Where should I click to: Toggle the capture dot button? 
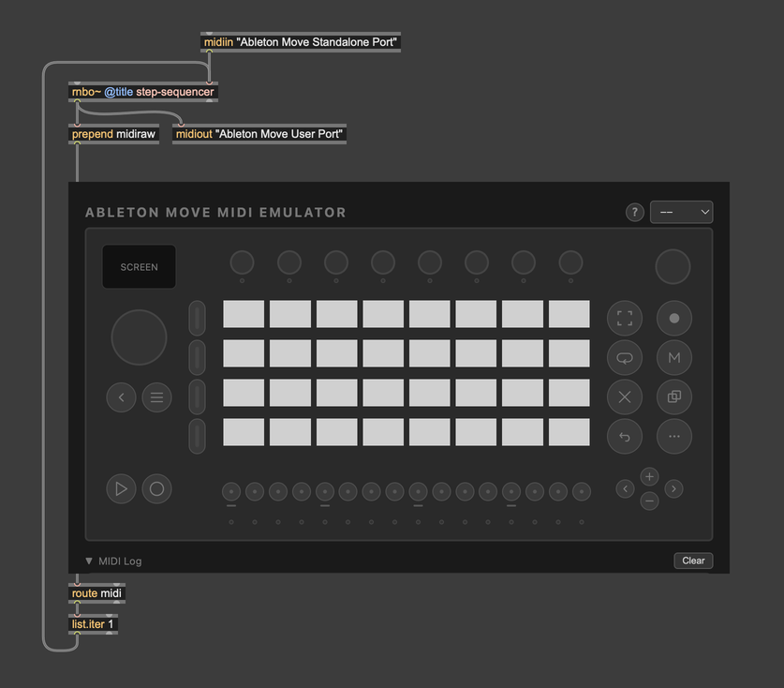[x=673, y=319]
